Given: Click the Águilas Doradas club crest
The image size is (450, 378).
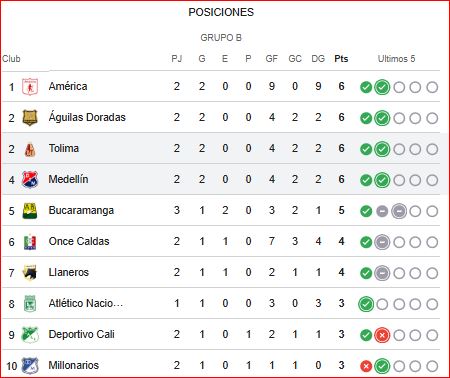Looking at the screenshot, I should tap(30, 118).
